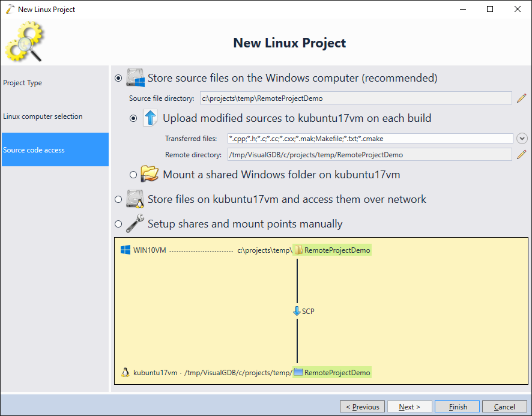Click the WIN10VM label in the diagram
Screen dimensions: 532x416
click(x=150, y=250)
